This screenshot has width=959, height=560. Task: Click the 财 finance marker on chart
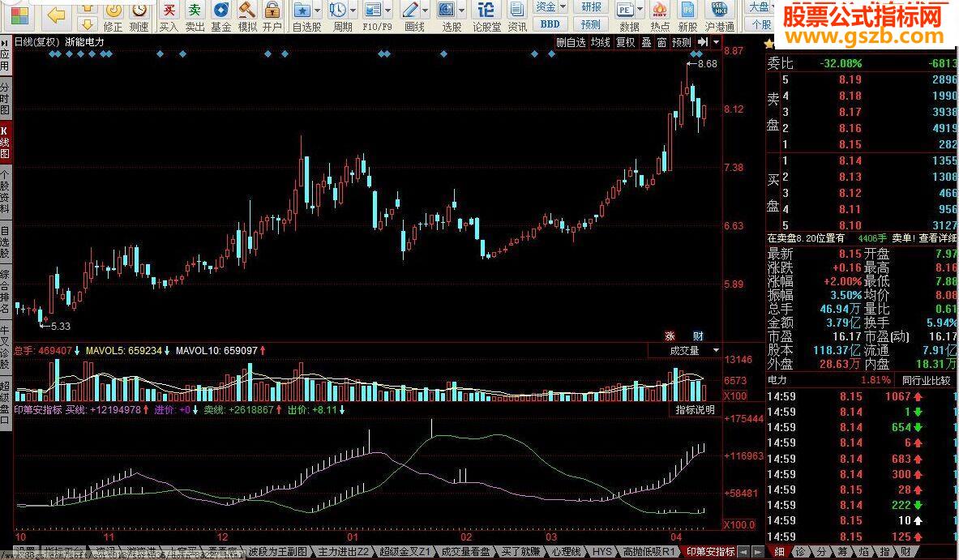698,336
